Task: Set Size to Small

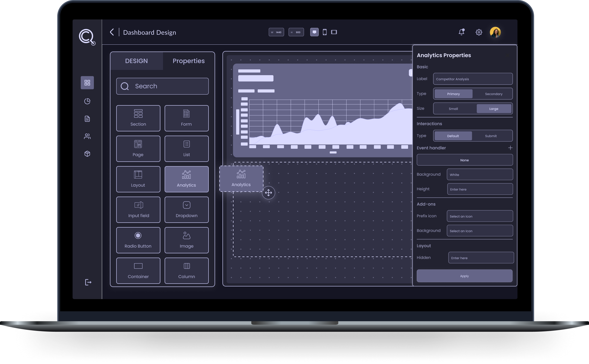Action: pyautogui.click(x=453, y=109)
